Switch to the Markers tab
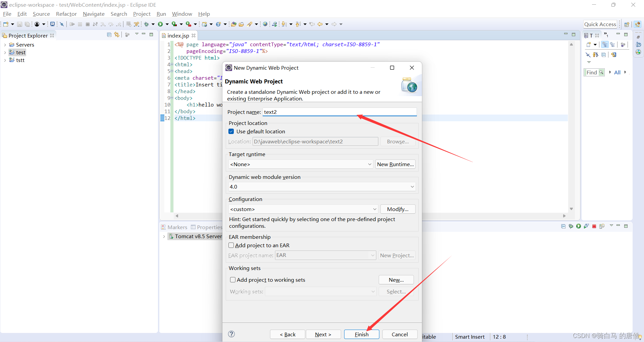This screenshot has width=644, height=342. pos(174,227)
